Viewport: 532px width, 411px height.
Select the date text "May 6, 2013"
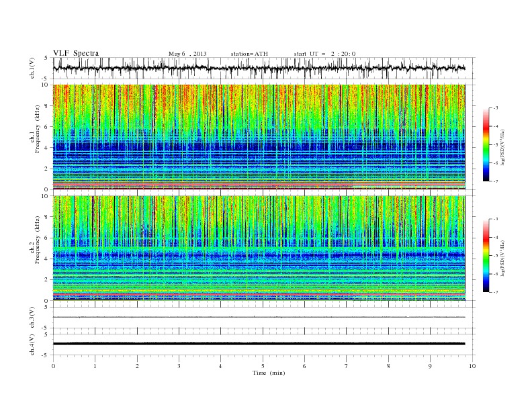[187, 54]
